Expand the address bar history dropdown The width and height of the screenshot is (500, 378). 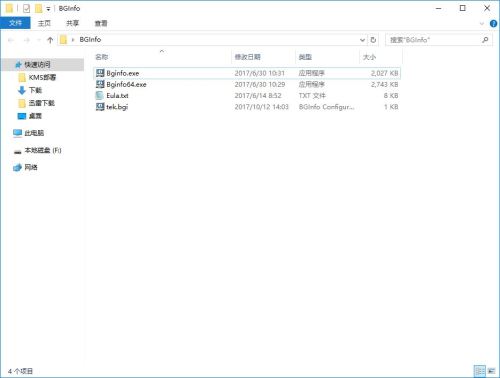[362, 40]
